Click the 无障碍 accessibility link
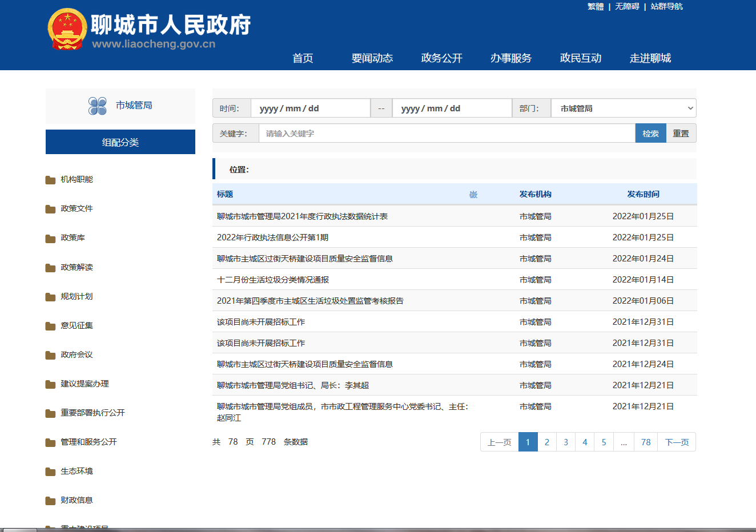The height and width of the screenshot is (532, 756). coord(627,6)
